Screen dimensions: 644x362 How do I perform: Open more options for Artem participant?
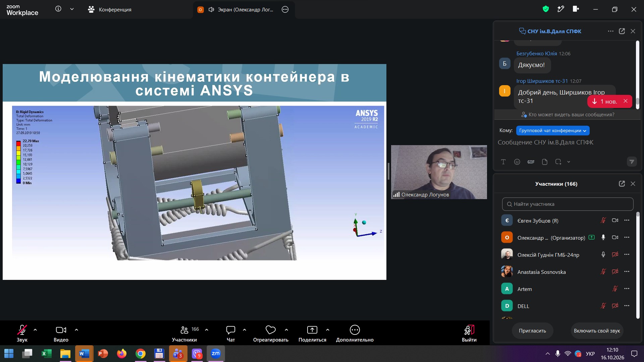627,289
